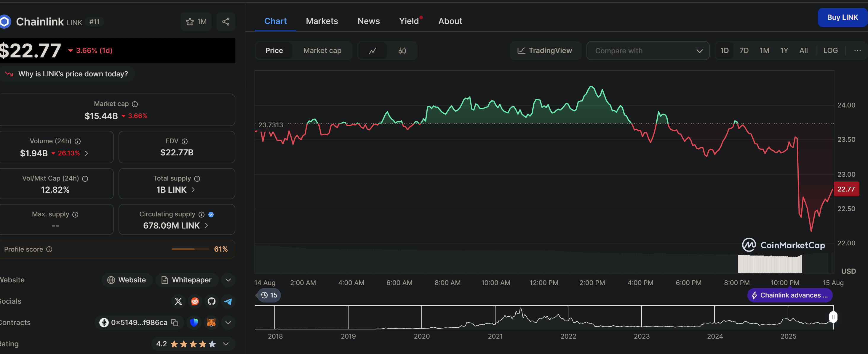
Task: Open the X (Twitter) social link
Action: click(178, 301)
